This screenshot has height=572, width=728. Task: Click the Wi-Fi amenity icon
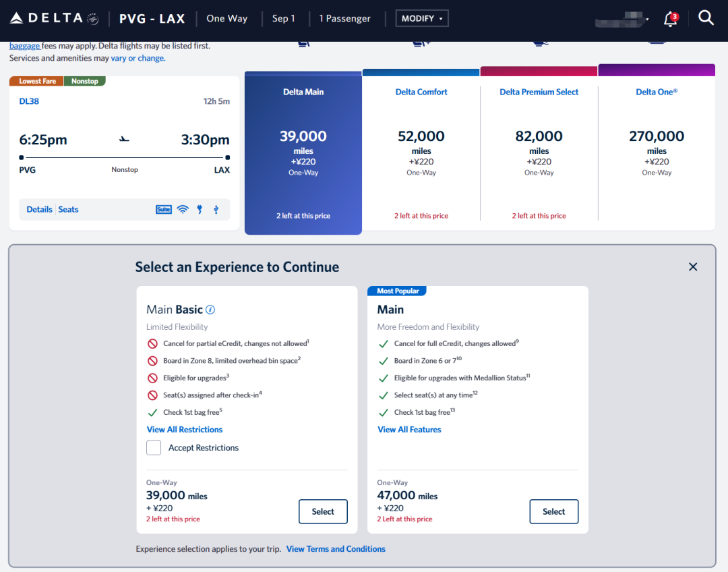coord(182,210)
